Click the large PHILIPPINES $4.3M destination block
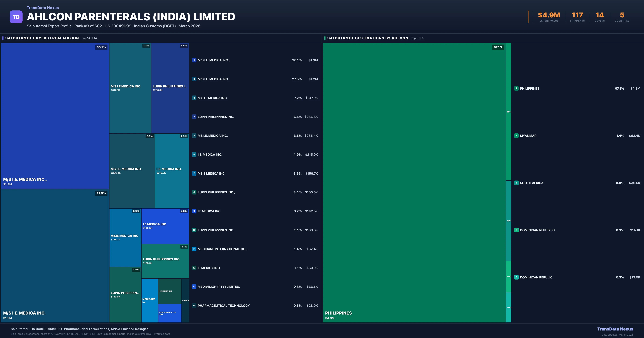The image size is (644, 338). (414, 183)
